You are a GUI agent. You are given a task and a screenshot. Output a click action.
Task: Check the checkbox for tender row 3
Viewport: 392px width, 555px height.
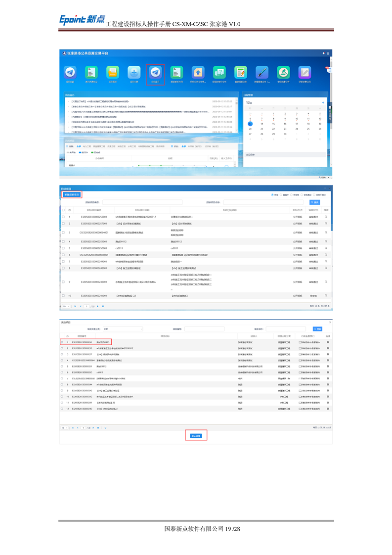tap(63, 232)
